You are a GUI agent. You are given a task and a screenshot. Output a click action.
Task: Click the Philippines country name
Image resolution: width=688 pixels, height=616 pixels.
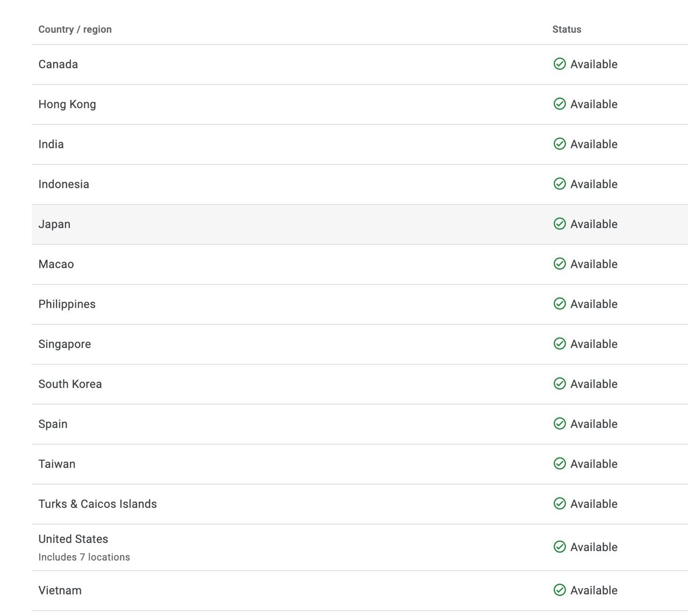point(67,304)
